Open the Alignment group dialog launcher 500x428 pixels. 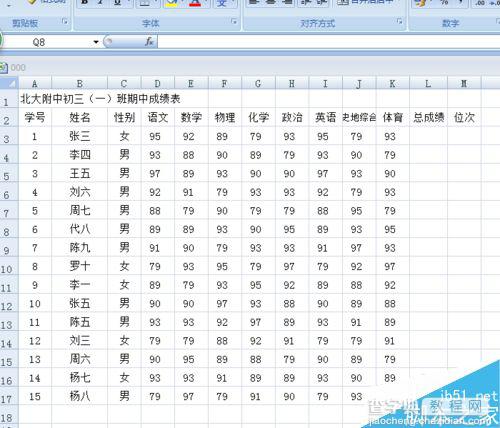pyautogui.click(x=399, y=22)
